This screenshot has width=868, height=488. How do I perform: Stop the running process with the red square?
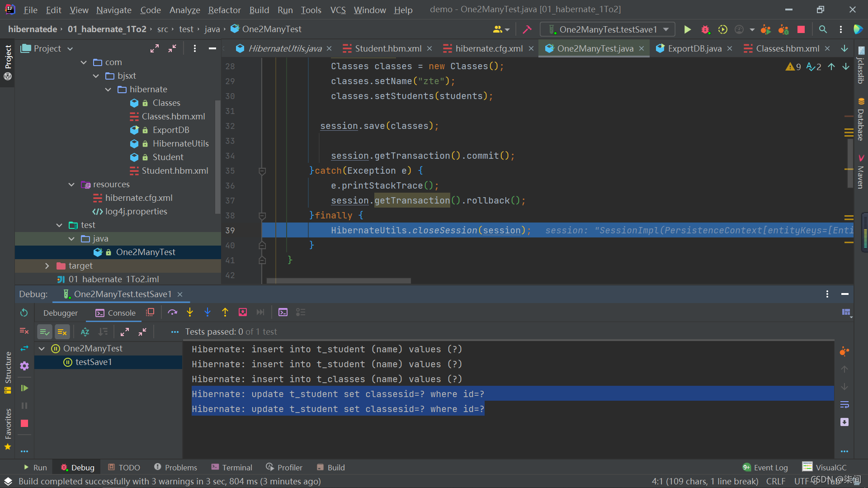click(x=801, y=29)
